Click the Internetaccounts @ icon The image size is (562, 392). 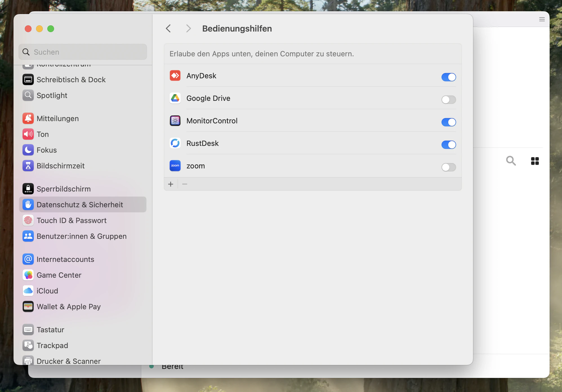pyautogui.click(x=28, y=259)
